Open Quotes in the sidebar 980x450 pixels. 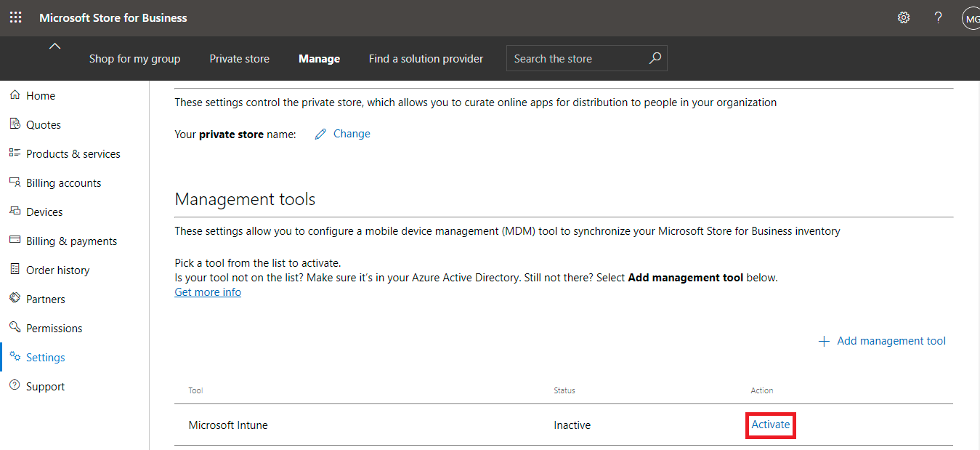[x=44, y=124]
